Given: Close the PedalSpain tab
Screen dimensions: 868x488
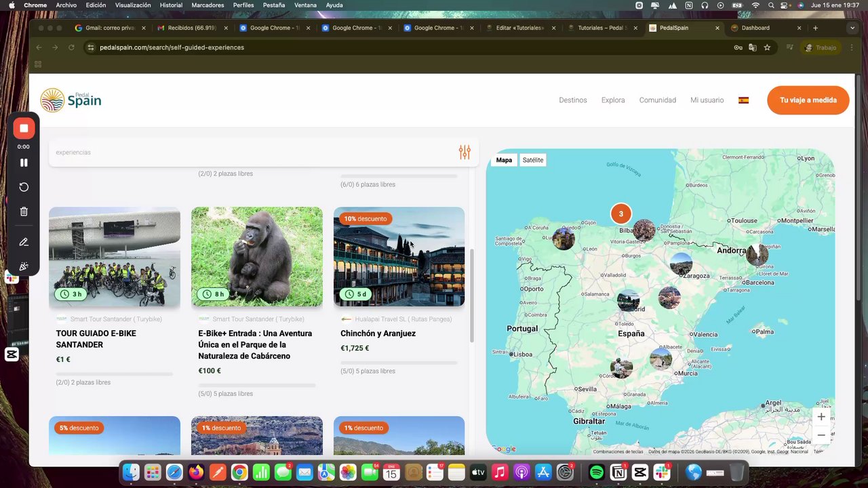Looking at the screenshot, I should point(717,28).
